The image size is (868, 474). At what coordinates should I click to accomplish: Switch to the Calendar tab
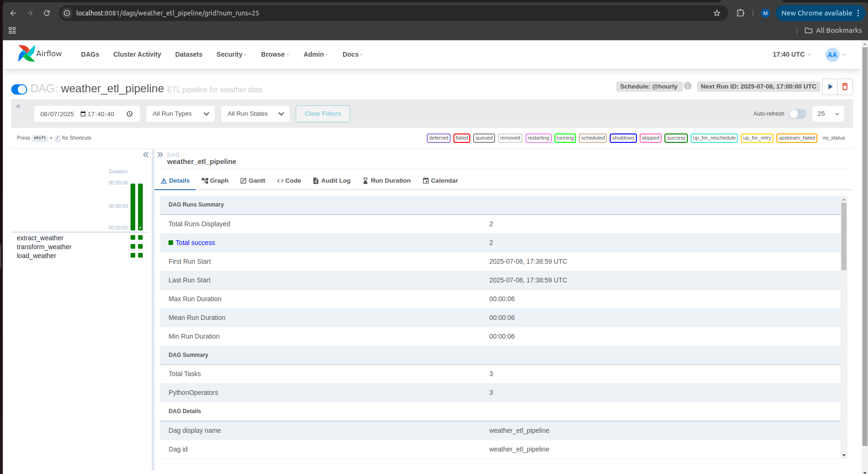[440, 181]
